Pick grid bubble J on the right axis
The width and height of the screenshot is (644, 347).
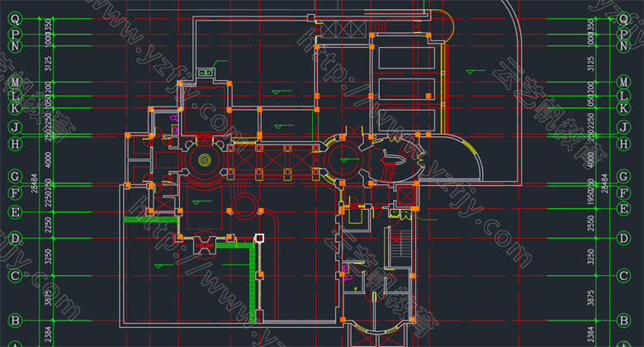click(x=623, y=127)
